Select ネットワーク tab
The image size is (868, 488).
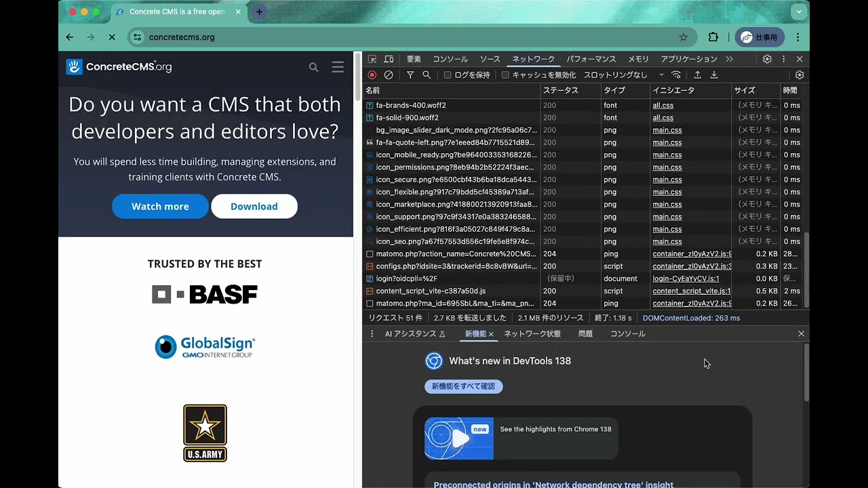click(533, 59)
